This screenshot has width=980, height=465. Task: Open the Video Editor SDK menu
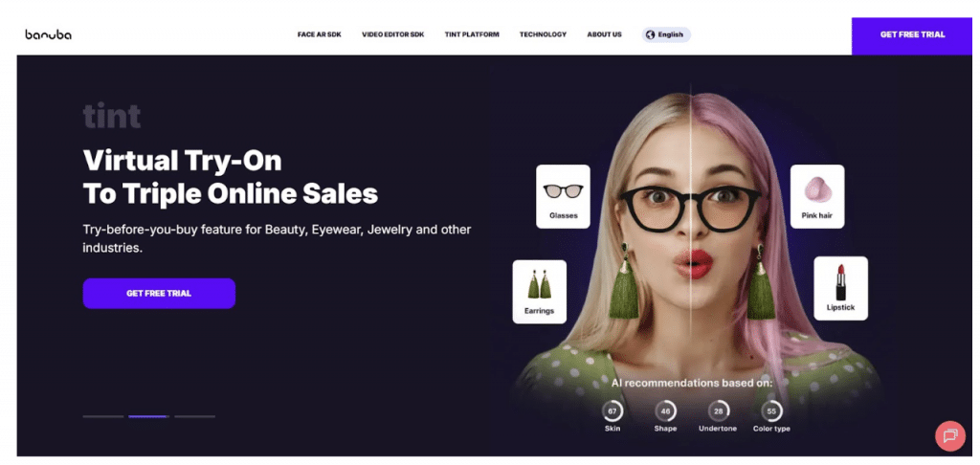pos(393,35)
